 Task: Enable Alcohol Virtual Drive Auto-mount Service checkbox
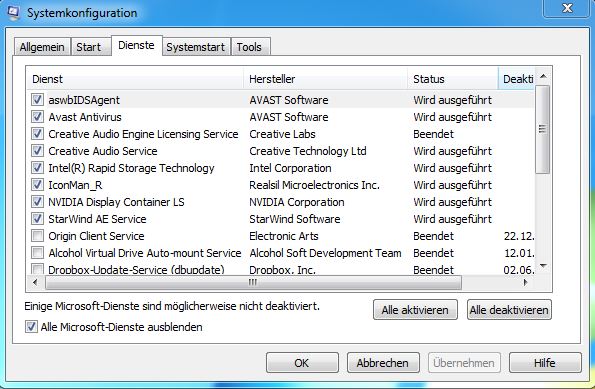[x=37, y=253]
